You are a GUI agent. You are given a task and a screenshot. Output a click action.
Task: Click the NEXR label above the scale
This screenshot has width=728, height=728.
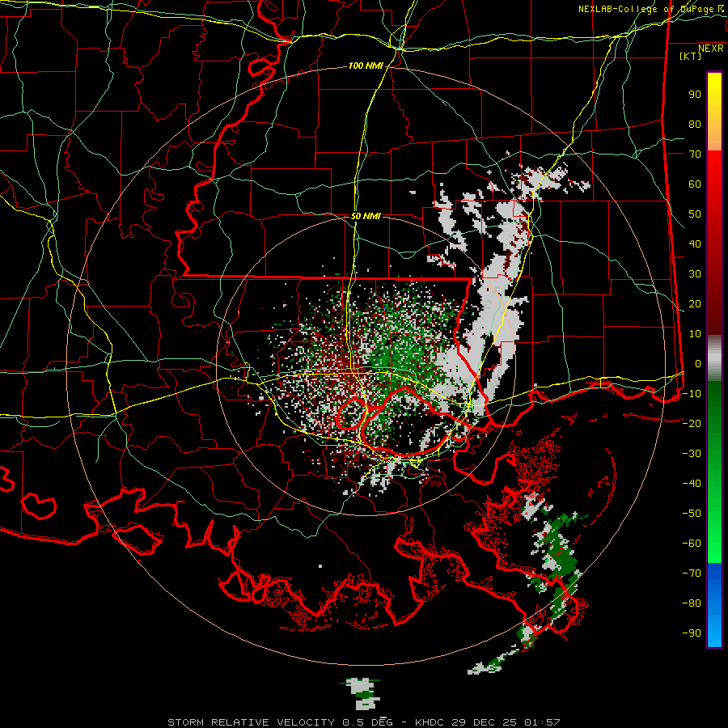coord(711,49)
